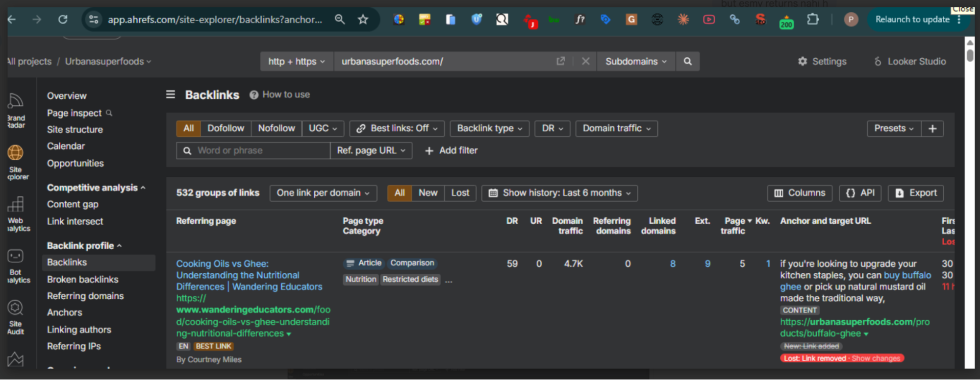Open the Chrome profile avatar
The image size is (980, 380).
[851, 20]
